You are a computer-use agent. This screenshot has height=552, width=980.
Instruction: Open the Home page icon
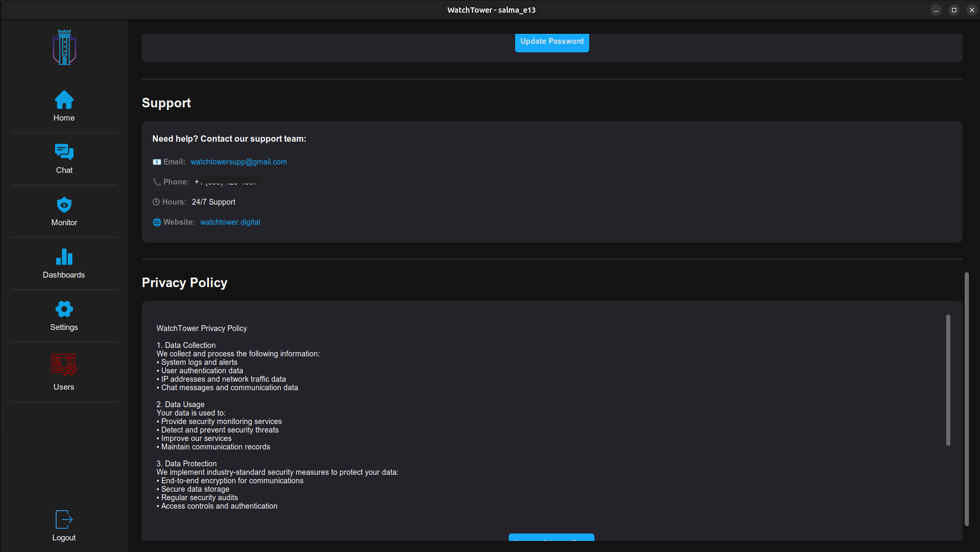tap(64, 99)
